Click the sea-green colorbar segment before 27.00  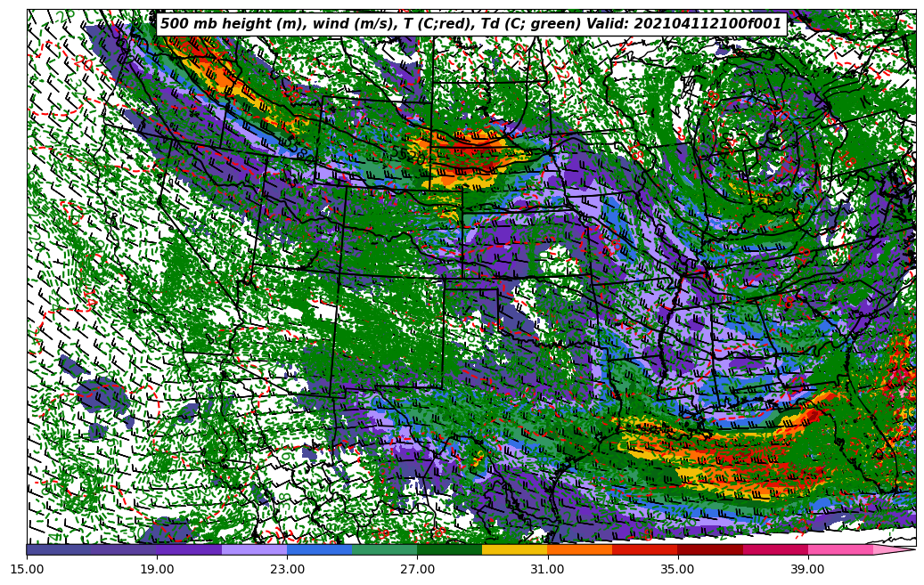[385, 549]
